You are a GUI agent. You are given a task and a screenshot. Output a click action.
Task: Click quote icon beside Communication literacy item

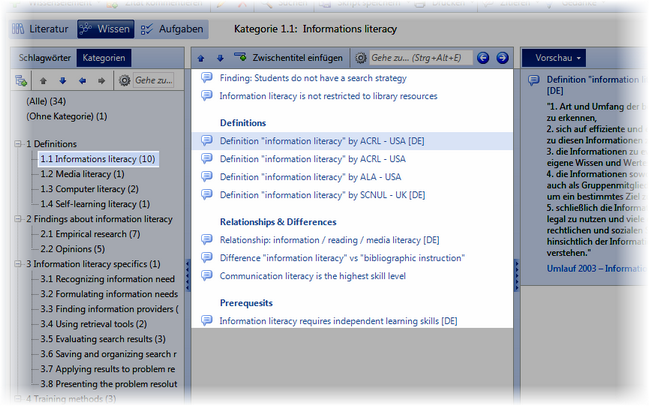[207, 275]
